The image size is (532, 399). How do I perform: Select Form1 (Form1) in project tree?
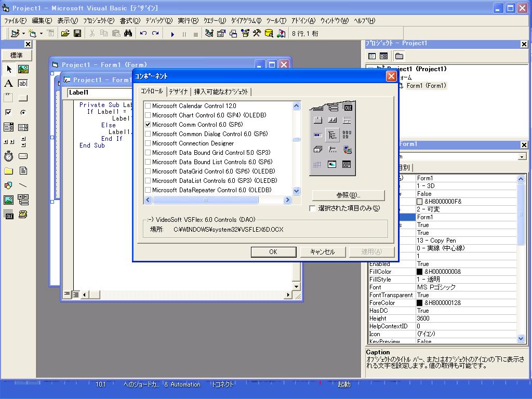tap(426, 86)
